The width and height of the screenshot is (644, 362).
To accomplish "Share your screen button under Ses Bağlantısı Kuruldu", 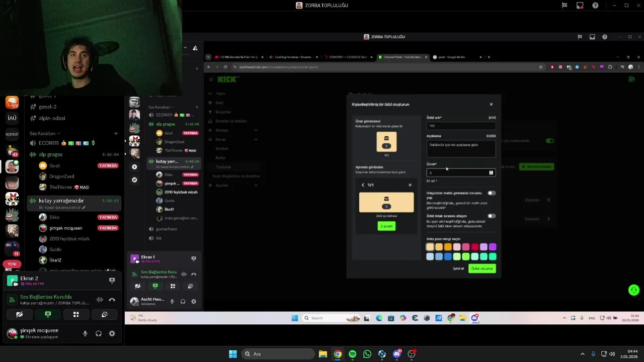I will click(48, 314).
